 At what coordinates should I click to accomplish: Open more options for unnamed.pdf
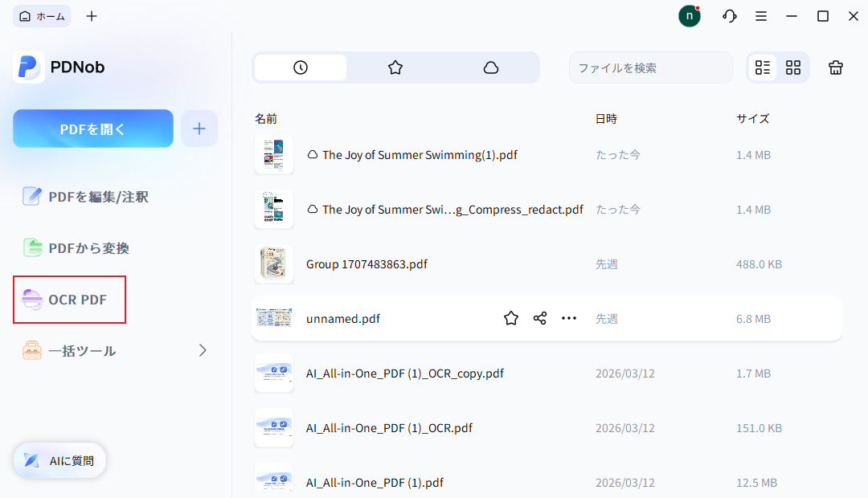pos(569,318)
